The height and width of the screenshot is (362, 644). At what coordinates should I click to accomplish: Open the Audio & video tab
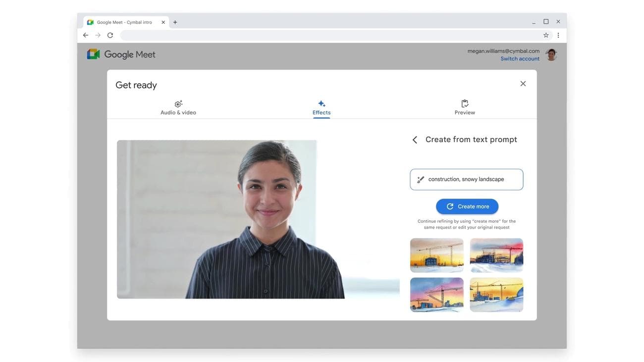pos(178,107)
